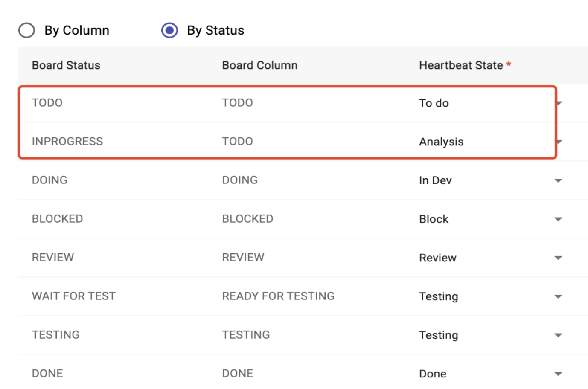Click the To do heartbeat state field
The width and height of the screenshot is (588, 389).
(x=434, y=103)
